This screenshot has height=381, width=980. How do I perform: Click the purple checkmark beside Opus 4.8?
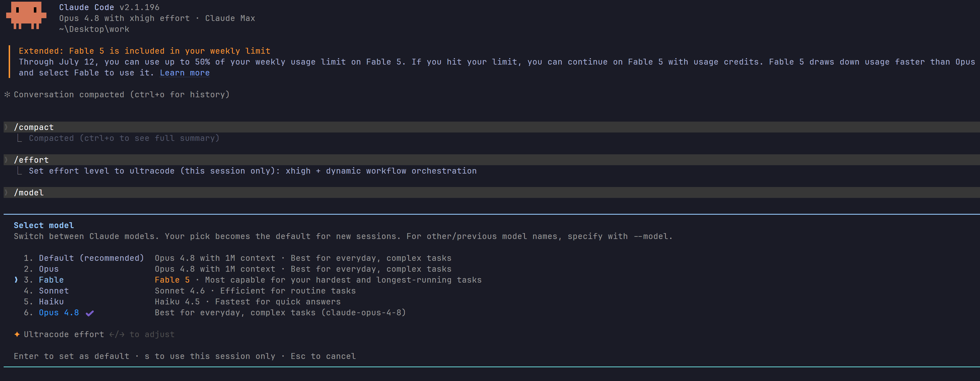90,313
